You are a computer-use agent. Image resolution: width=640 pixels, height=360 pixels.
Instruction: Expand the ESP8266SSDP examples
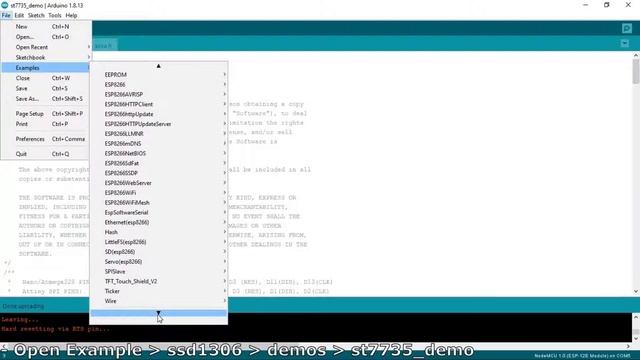pyautogui.click(x=159, y=173)
